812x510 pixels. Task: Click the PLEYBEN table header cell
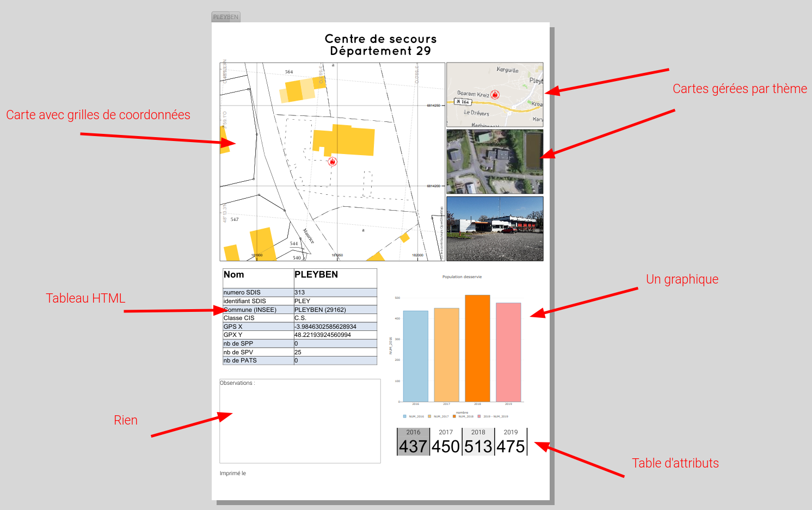click(x=335, y=275)
